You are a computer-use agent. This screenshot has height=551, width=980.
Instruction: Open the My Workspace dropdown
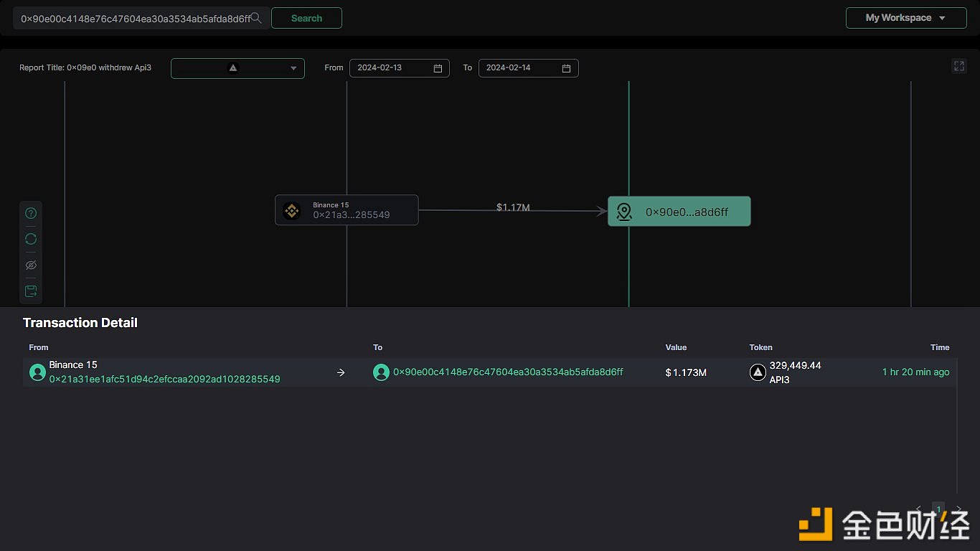click(906, 18)
